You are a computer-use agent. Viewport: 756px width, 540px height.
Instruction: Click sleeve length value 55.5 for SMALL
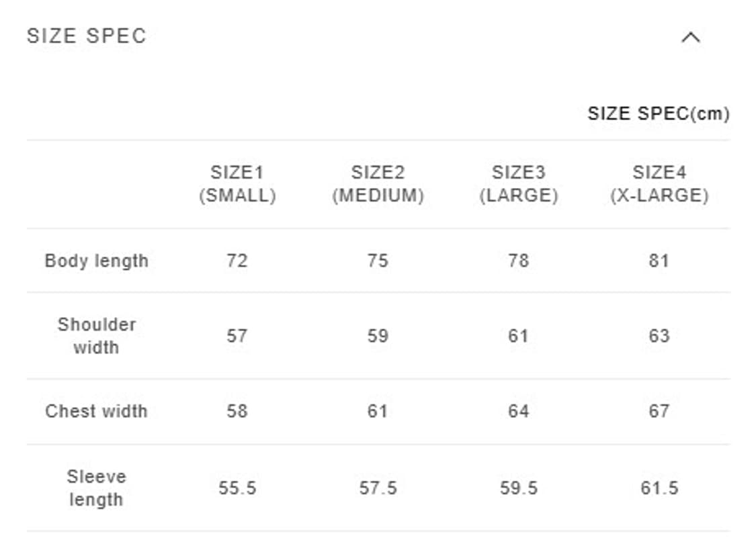[x=237, y=488]
